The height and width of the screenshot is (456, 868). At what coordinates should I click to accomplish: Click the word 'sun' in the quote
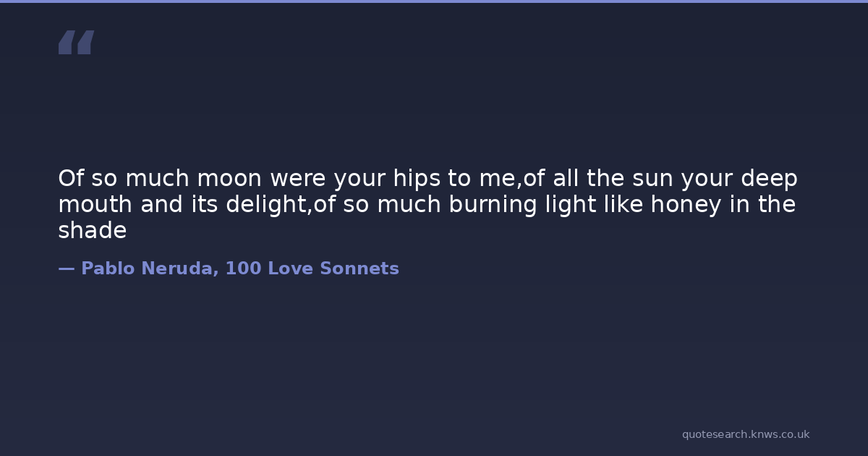coord(651,178)
